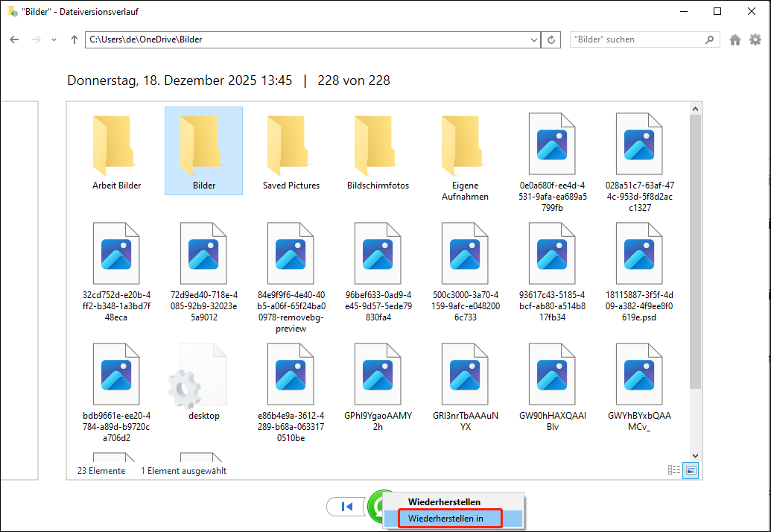Switch to details list view
771x532 pixels.
673,470
